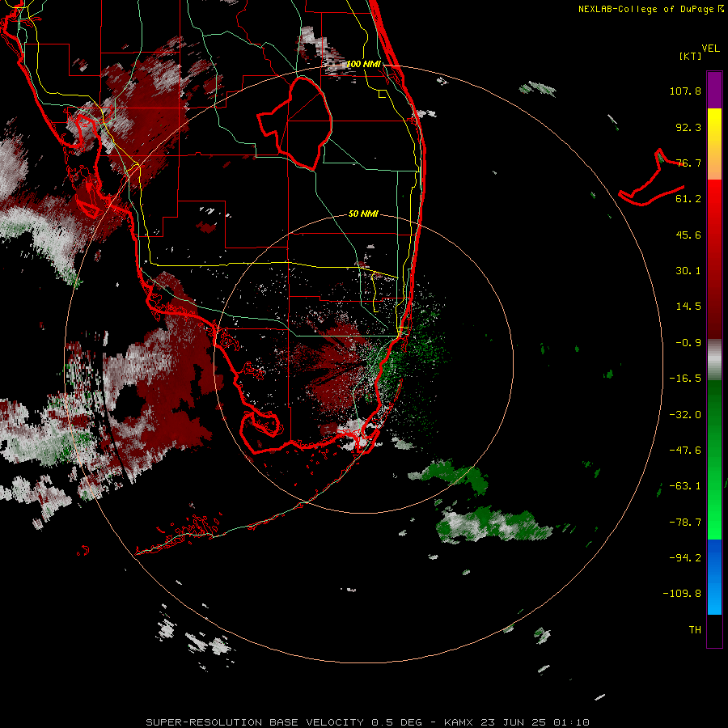728x728 pixels.
Task: Select the 76.7 legend value
Action: 688,163
